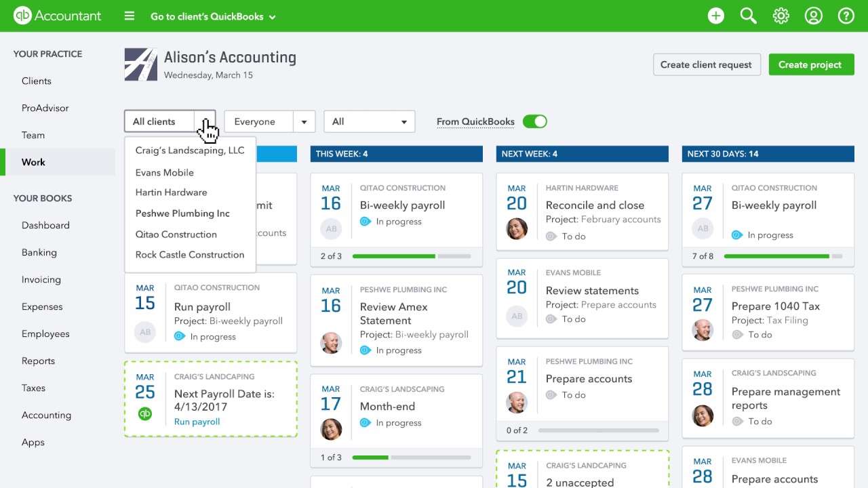Open Banking in the sidebar
The height and width of the screenshot is (488, 868).
39,252
